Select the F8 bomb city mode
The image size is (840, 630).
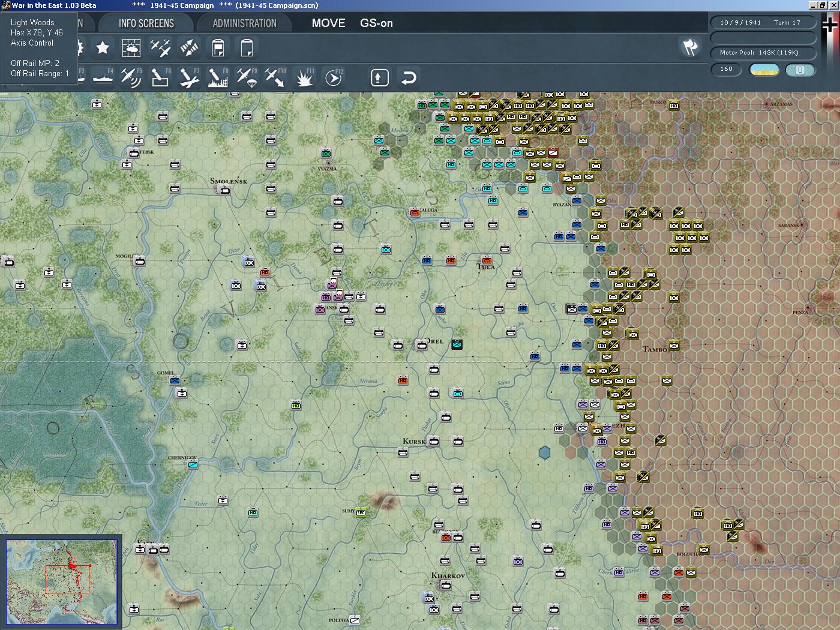(x=218, y=77)
